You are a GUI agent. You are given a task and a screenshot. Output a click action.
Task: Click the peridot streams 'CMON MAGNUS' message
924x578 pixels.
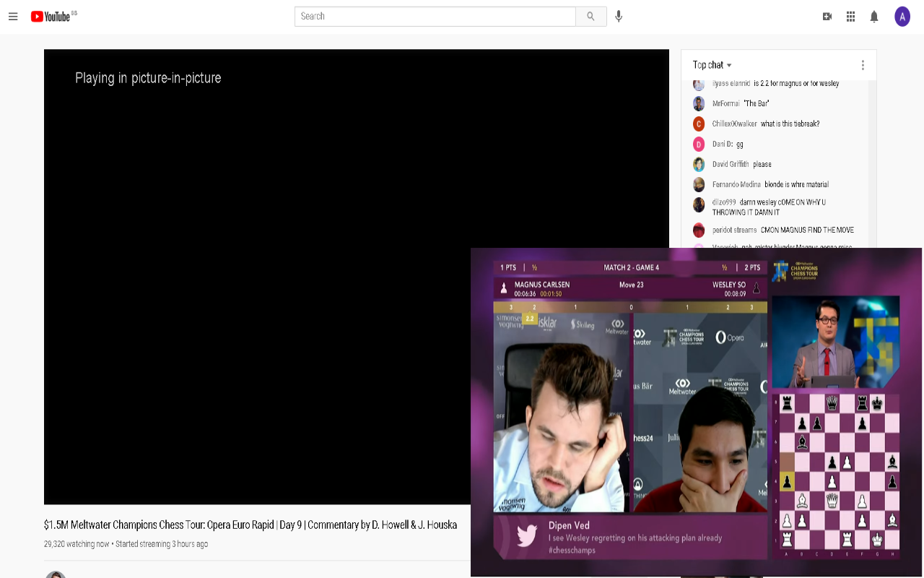807,230
